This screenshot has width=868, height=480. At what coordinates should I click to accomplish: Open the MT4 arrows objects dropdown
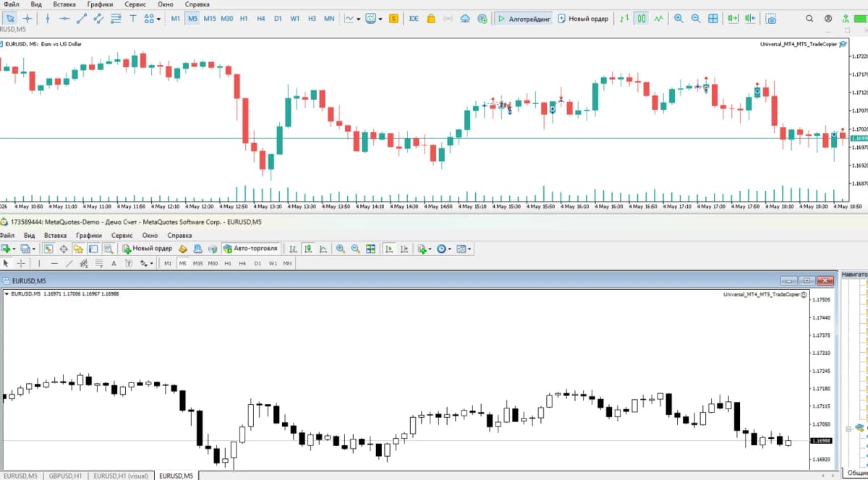146,263
